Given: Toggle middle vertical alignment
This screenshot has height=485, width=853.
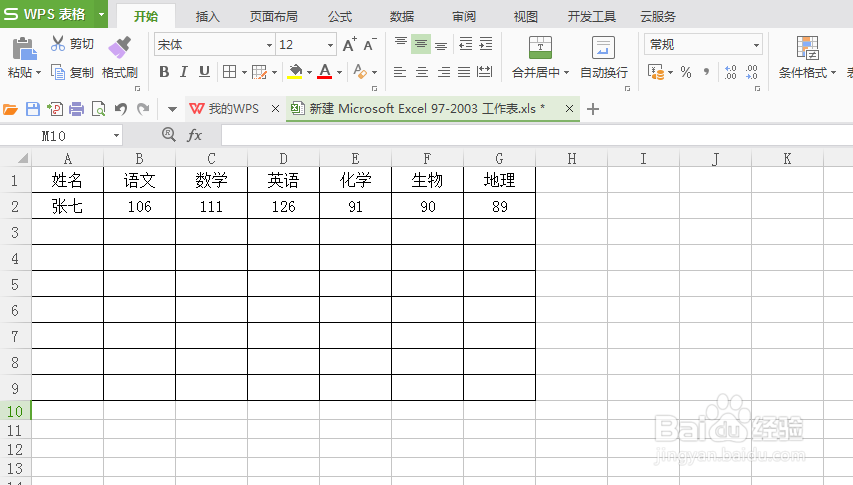Looking at the screenshot, I should click(x=421, y=44).
